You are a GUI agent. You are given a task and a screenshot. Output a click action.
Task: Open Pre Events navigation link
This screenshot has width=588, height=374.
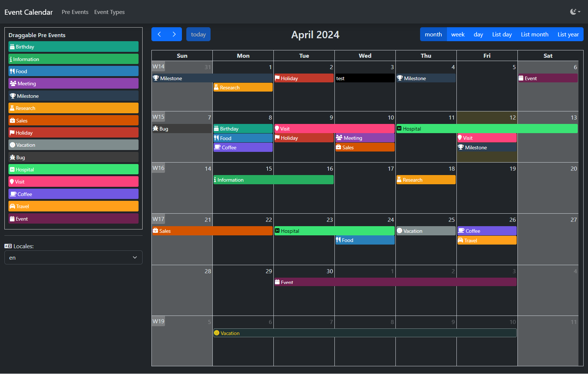75,12
